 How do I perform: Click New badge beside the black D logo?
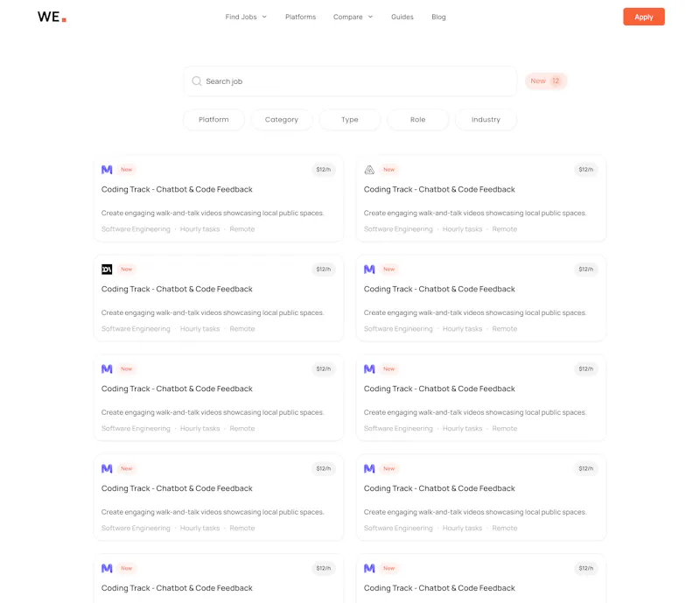[x=126, y=270]
